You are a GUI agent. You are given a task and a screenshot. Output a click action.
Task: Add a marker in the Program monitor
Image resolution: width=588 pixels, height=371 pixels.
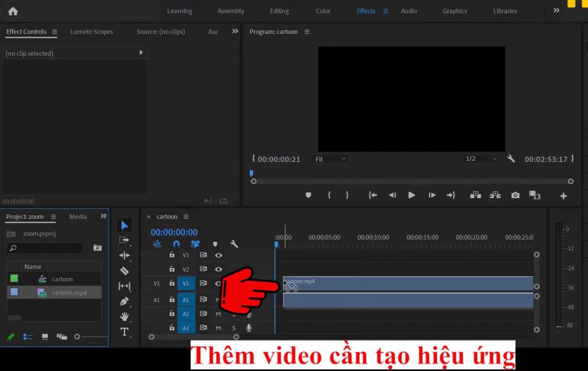point(308,195)
